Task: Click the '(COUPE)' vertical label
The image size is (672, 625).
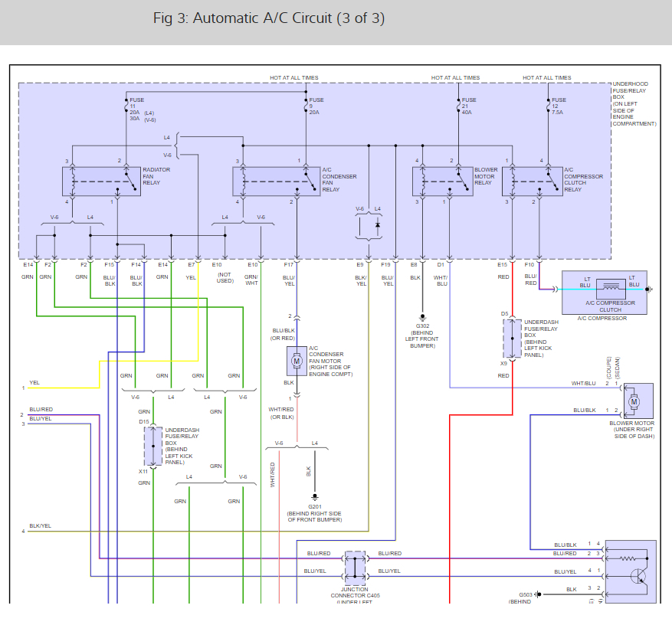Action: (608, 368)
